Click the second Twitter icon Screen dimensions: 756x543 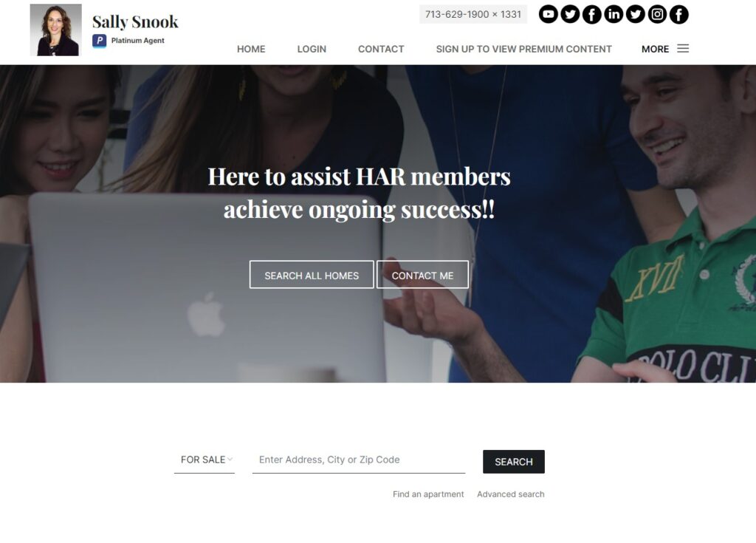(635, 15)
